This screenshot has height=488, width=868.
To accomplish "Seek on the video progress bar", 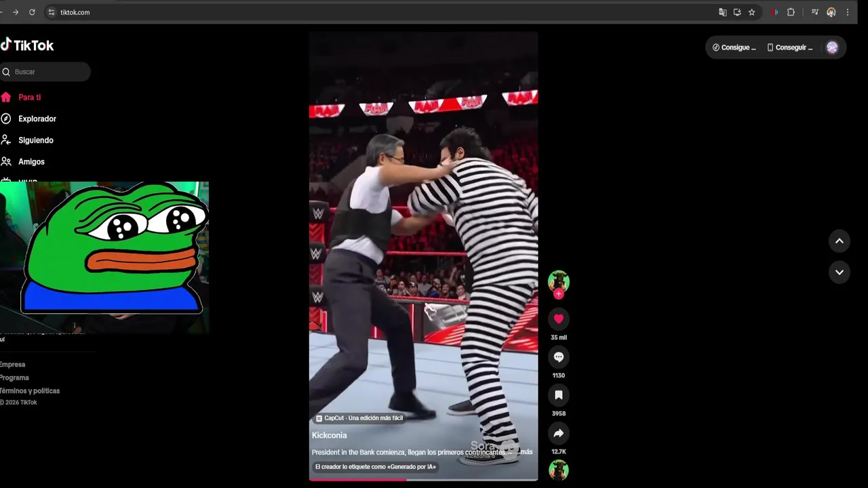I will [x=424, y=479].
